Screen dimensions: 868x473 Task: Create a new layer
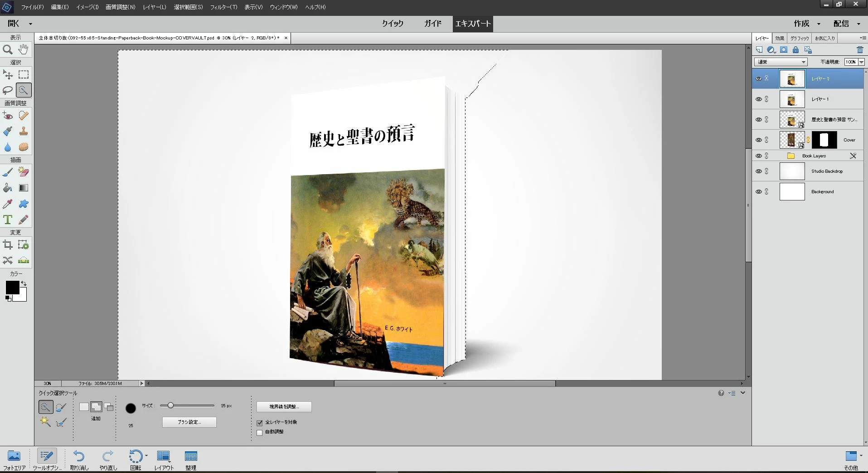point(759,50)
